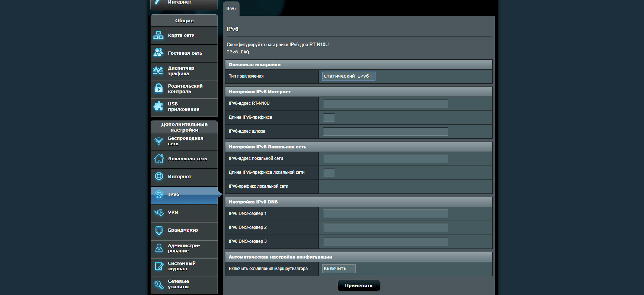Click the Применить button
The width and height of the screenshot is (644, 295).
click(358, 285)
